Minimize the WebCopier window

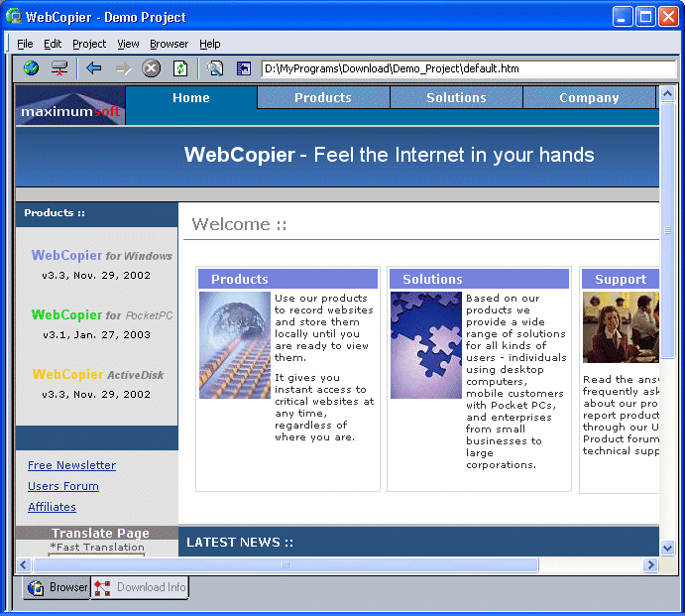(623, 17)
